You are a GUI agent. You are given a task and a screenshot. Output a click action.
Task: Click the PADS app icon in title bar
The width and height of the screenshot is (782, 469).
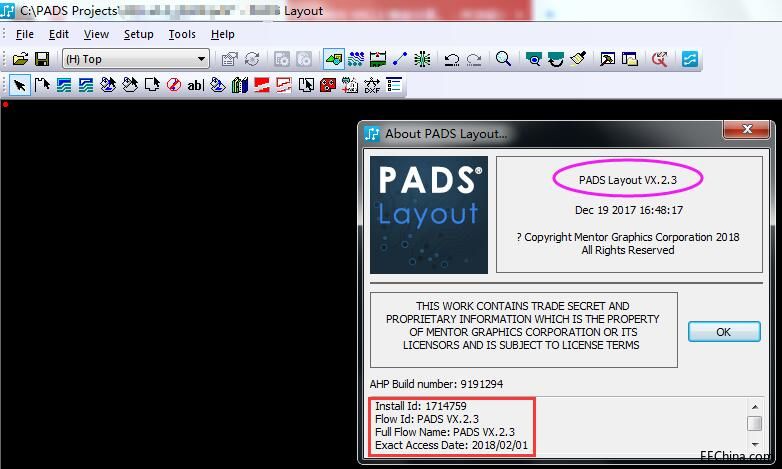point(8,10)
